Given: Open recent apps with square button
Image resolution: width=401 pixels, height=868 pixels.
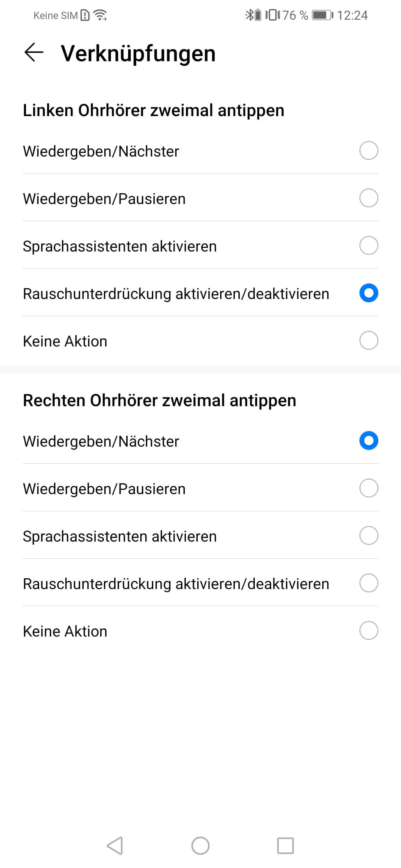Looking at the screenshot, I should tap(285, 846).
